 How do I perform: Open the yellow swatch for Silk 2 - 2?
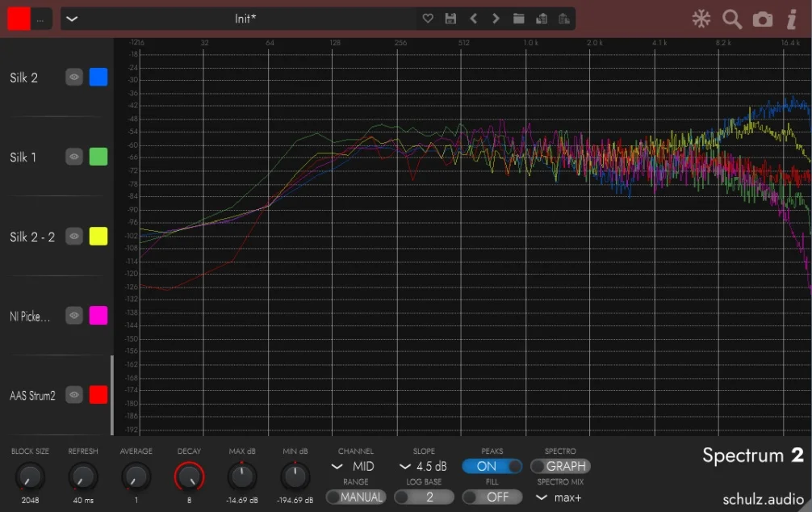click(x=98, y=237)
